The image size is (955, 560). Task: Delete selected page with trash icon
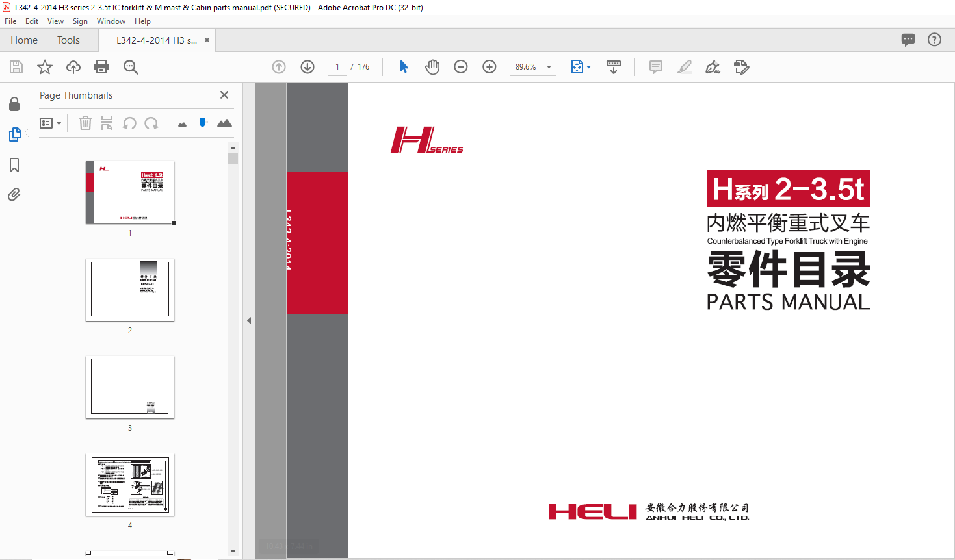pos(85,123)
